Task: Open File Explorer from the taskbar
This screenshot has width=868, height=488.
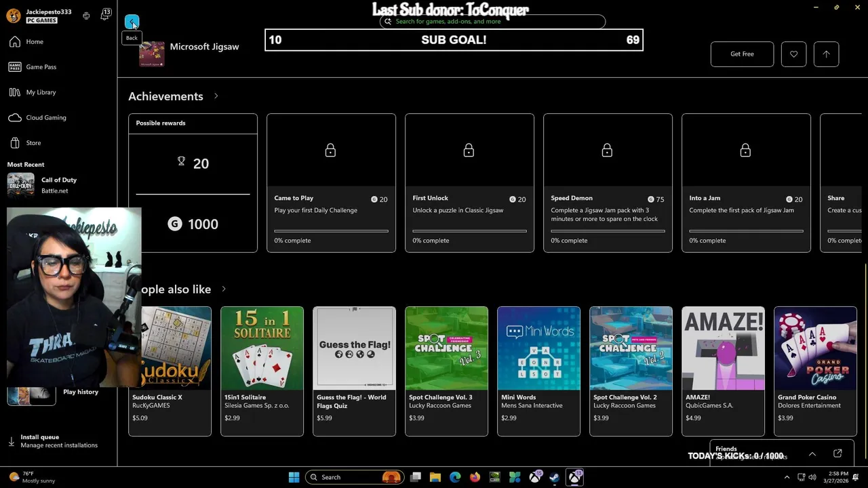Action: 435,477
